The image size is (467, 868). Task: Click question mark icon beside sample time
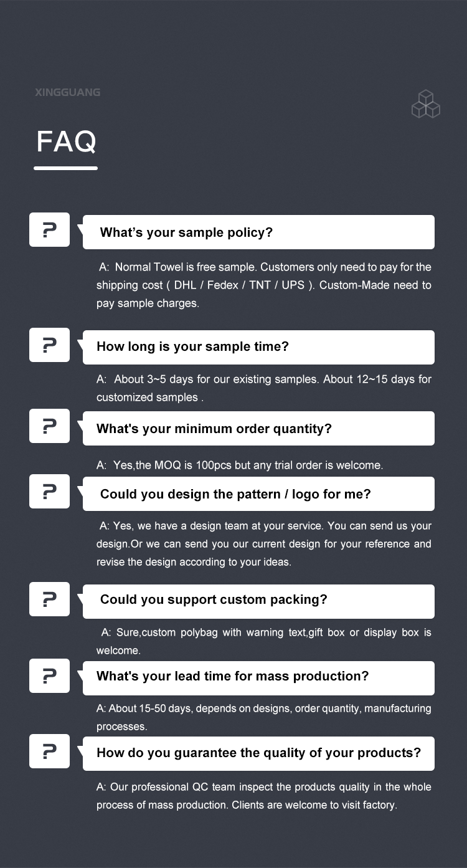click(49, 345)
